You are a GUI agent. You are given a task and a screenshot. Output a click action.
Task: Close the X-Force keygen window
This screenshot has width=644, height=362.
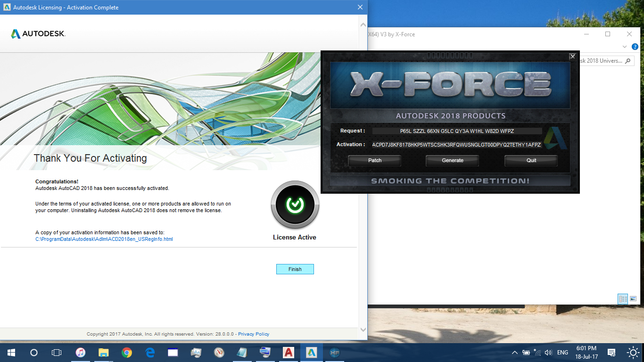pyautogui.click(x=572, y=57)
